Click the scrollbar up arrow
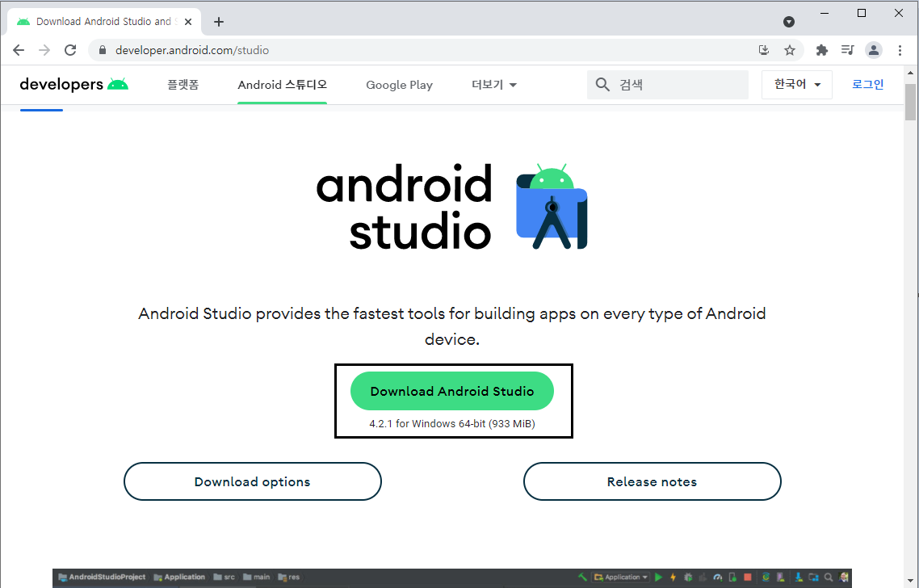Screen dimensions: 919x588 [910, 73]
